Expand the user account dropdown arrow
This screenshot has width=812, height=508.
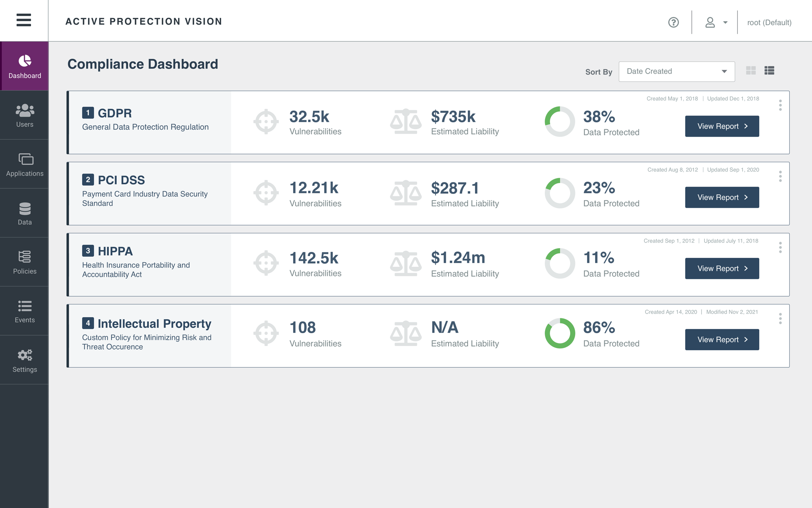(x=725, y=22)
